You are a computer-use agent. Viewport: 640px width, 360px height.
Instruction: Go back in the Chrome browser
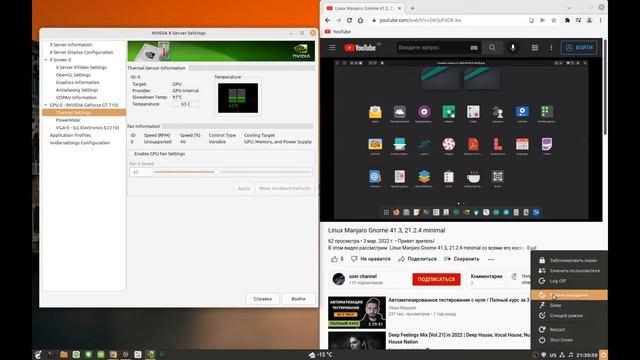pos(328,20)
